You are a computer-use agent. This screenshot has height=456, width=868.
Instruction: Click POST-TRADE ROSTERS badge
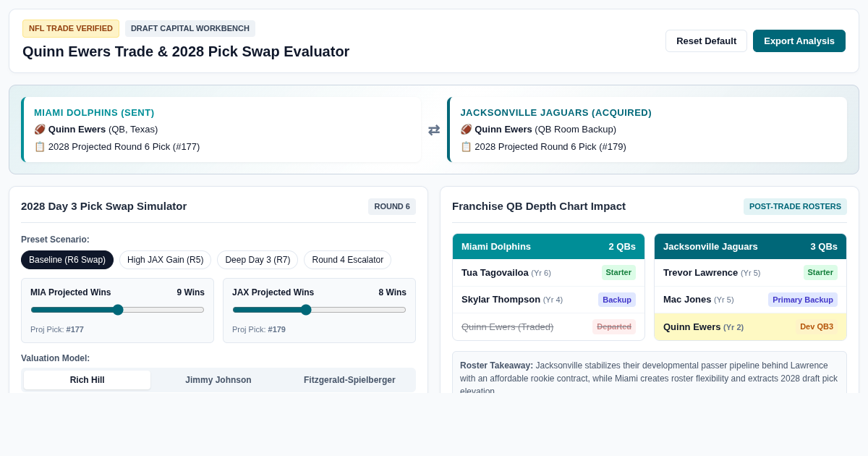795,206
